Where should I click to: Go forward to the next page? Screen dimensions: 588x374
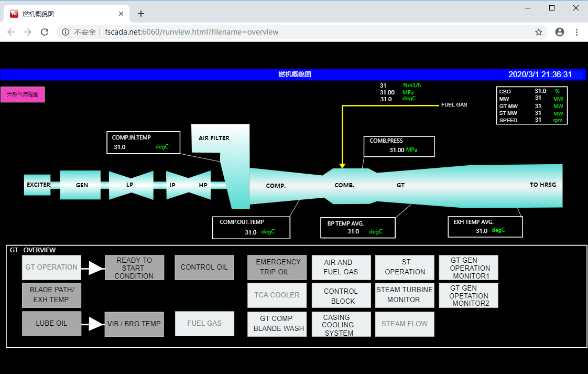28,32
